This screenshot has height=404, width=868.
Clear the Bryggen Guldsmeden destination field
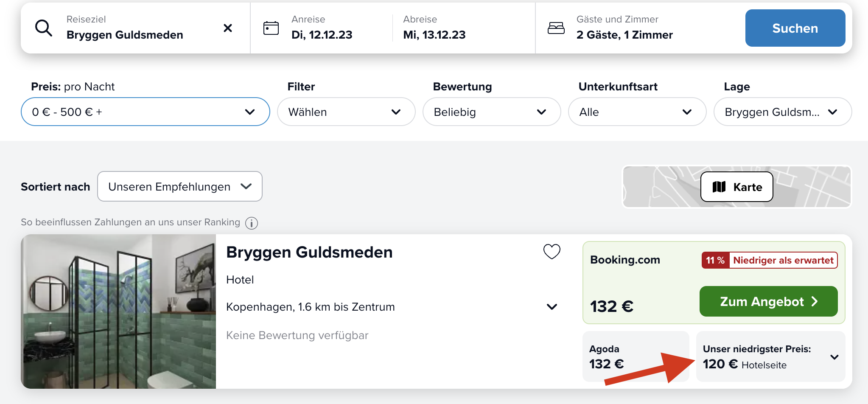(228, 28)
